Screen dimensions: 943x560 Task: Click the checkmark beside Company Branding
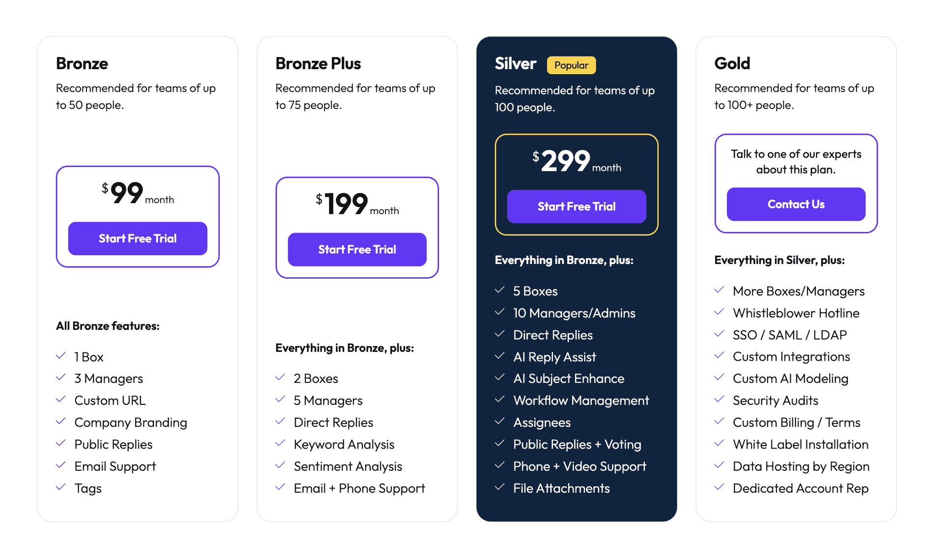[x=61, y=422]
